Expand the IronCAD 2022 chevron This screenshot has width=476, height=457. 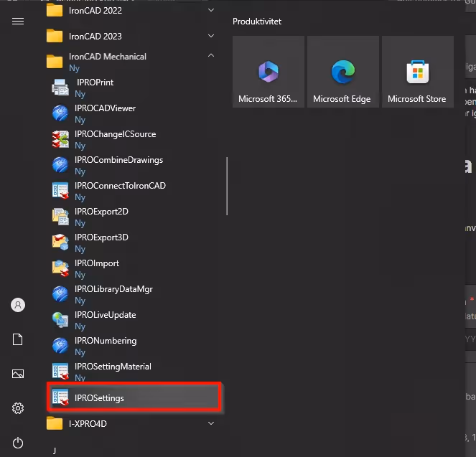(211, 10)
